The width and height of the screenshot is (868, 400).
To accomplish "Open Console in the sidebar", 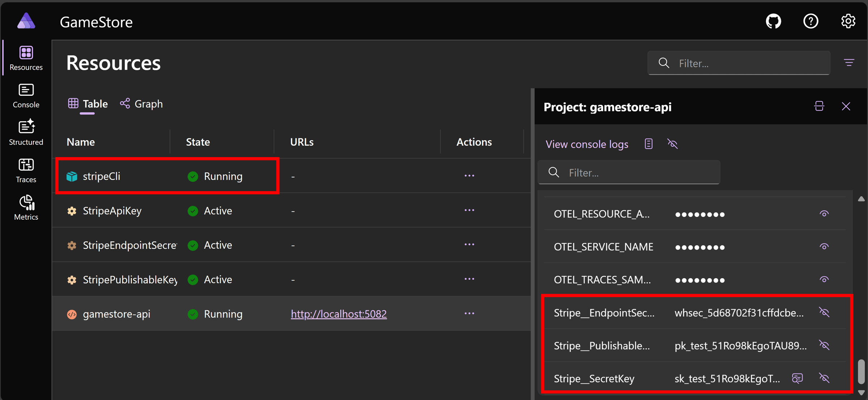I will 26,96.
